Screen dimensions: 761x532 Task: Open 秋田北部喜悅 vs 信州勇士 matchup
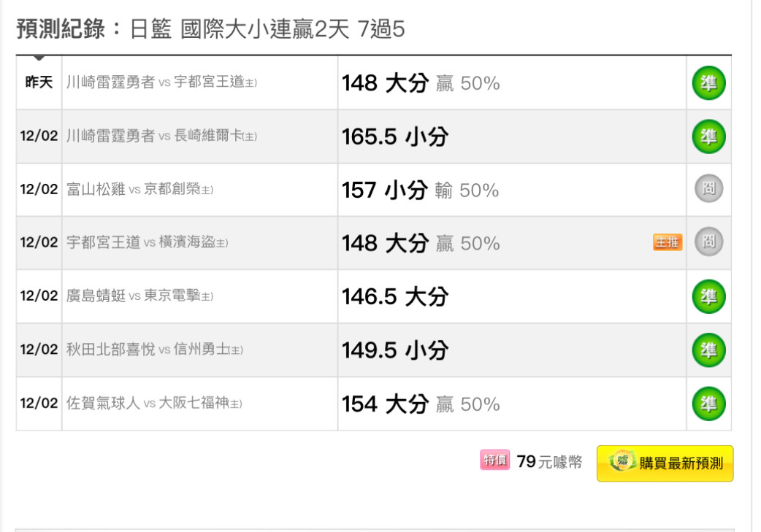154,349
